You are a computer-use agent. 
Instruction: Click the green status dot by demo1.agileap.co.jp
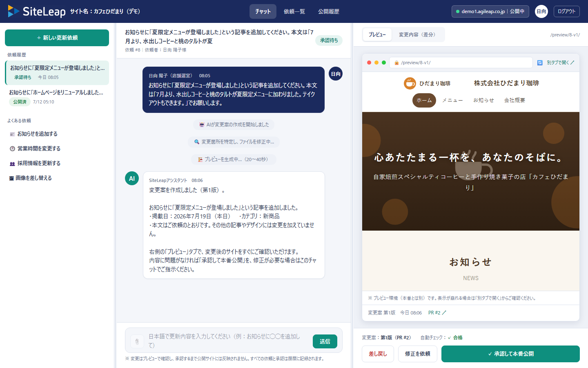[x=458, y=11]
